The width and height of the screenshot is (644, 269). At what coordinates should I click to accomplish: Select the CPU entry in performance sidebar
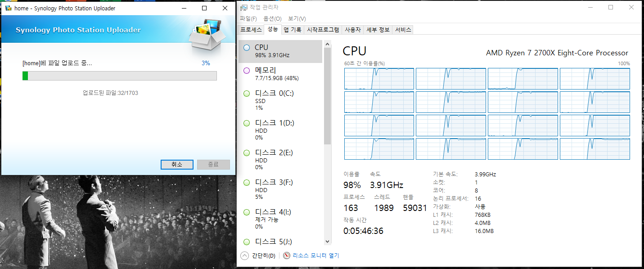280,51
